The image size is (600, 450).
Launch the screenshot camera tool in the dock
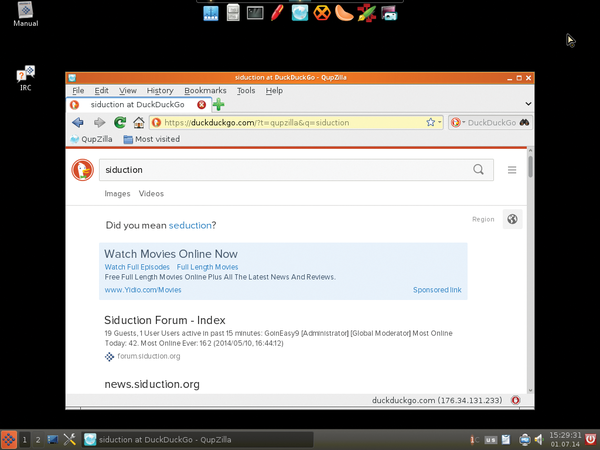coord(389,13)
